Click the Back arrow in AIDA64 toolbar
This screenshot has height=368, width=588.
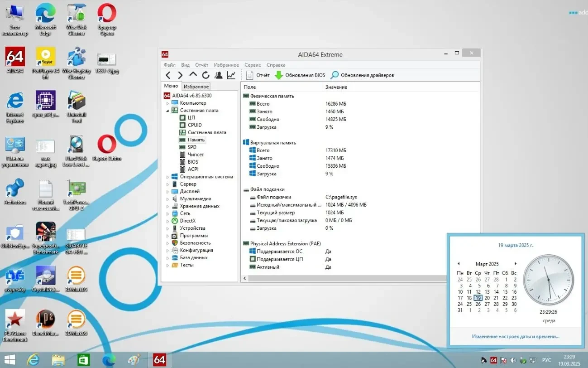(x=168, y=75)
